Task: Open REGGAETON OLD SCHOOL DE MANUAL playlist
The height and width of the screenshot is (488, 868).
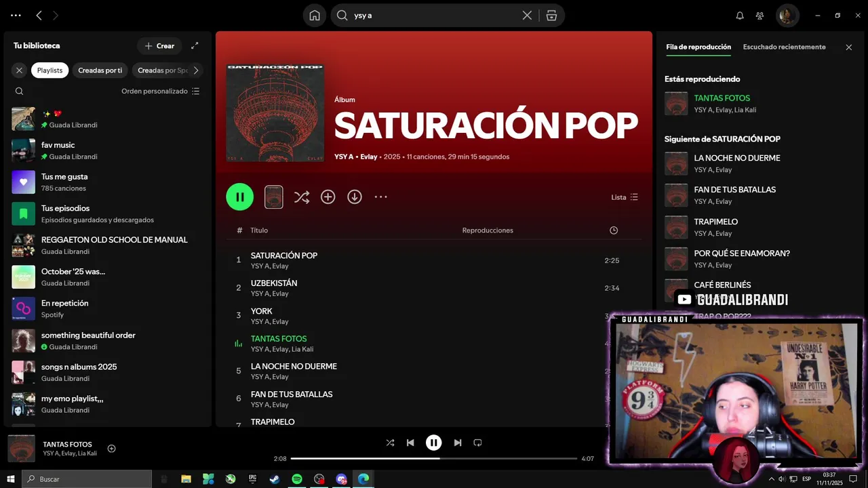Action: (108, 245)
